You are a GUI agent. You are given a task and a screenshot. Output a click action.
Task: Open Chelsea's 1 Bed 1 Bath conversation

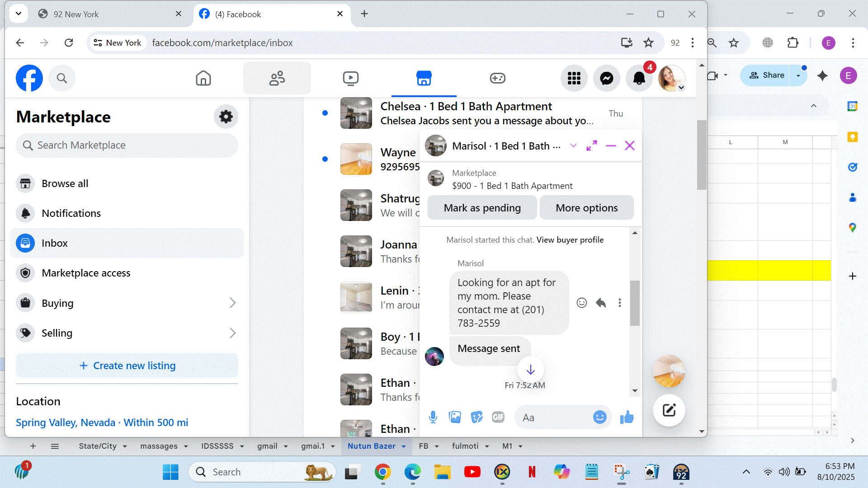coord(466,113)
